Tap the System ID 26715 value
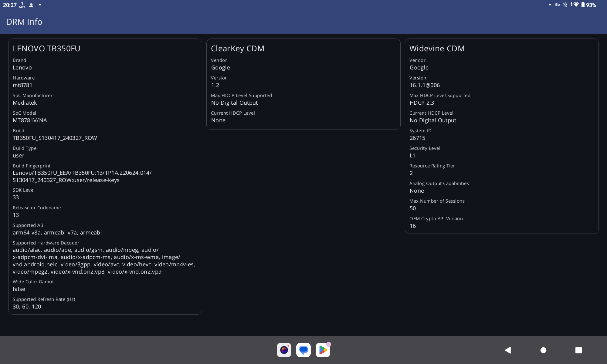This screenshot has width=607, height=364. pyautogui.click(x=417, y=138)
